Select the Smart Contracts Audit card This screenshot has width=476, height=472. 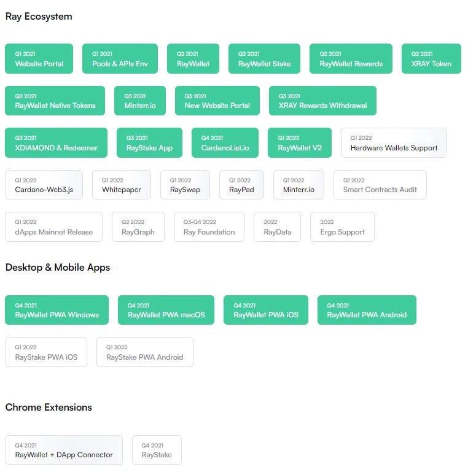click(x=380, y=185)
